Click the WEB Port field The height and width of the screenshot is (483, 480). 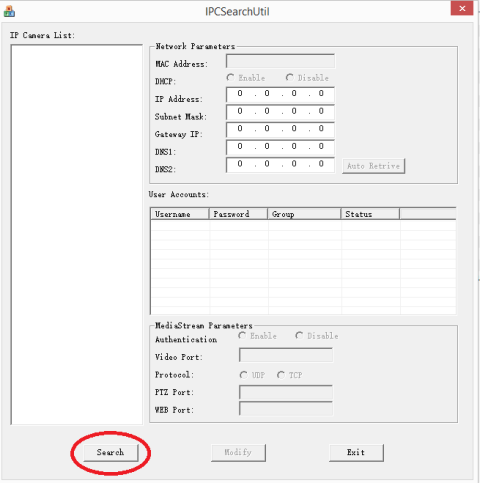coord(286,409)
